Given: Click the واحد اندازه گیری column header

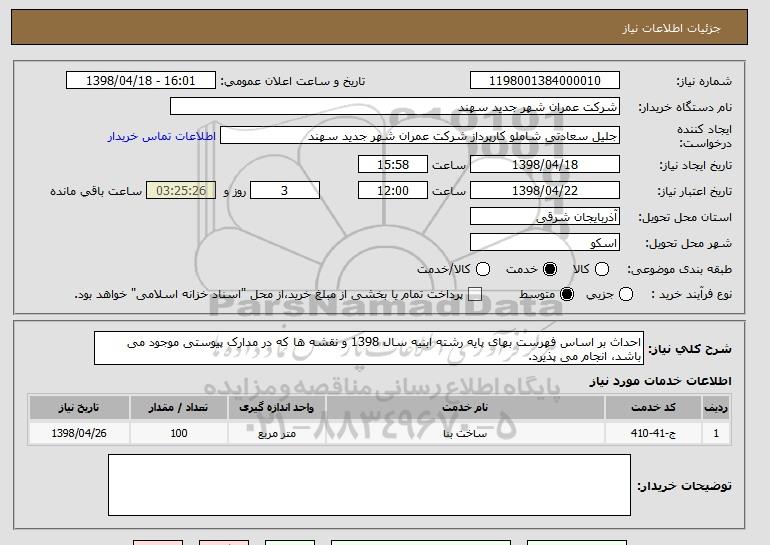Looking at the screenshot, I should click(x=276, y=408).
